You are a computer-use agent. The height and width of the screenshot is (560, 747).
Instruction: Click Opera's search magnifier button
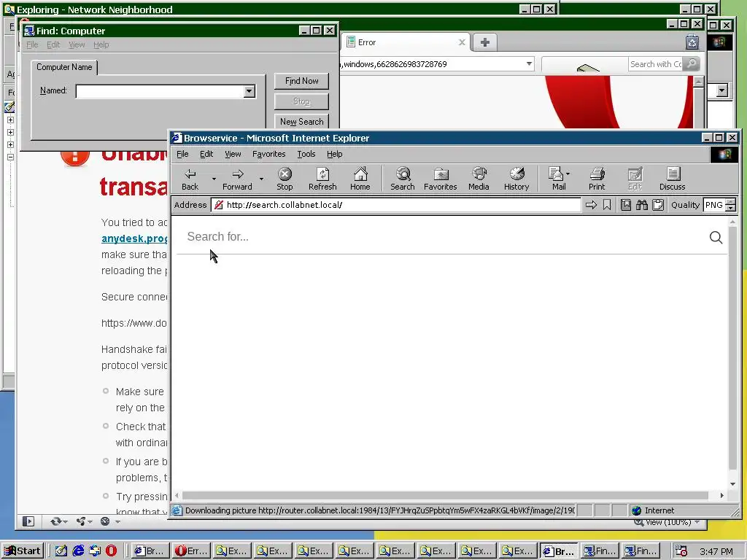692,64
